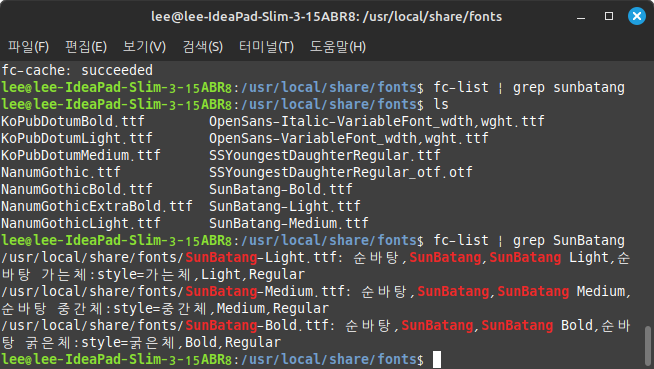This screenshot has height=369, width=654.
Task: Click the window title bar text
Action: pyautogui.click(x=327, y=17)
